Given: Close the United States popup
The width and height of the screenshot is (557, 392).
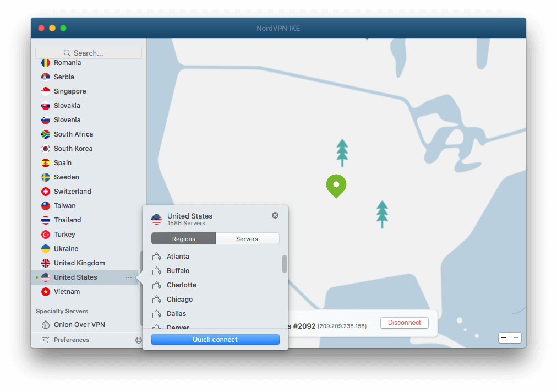Looking at the screenshot, I should pos(275,215).
